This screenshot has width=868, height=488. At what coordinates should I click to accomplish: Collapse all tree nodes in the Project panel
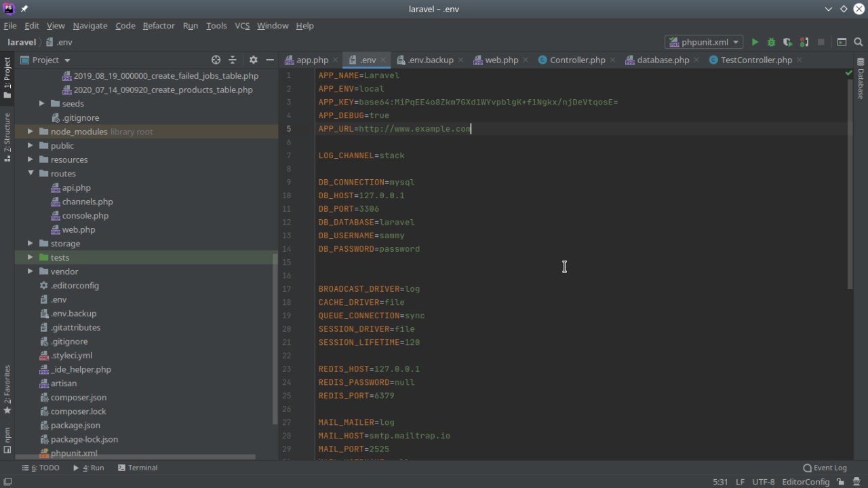(x=233, y=60)
